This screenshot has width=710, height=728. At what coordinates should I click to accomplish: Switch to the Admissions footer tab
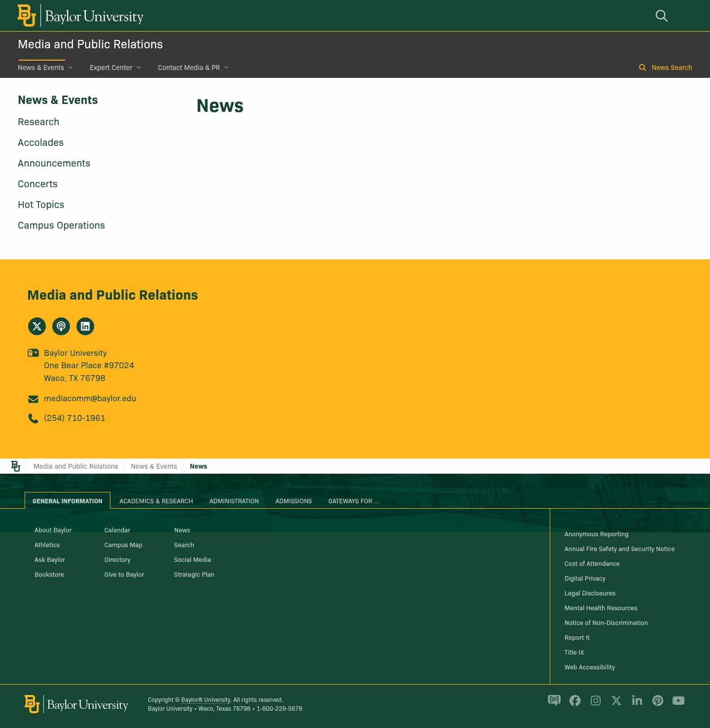tap(293, 501)
